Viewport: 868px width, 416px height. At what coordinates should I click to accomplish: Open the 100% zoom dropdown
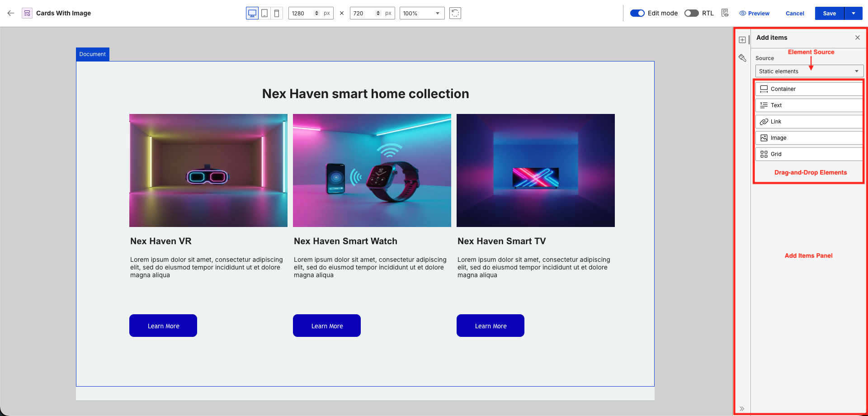[x=422, y=13]
